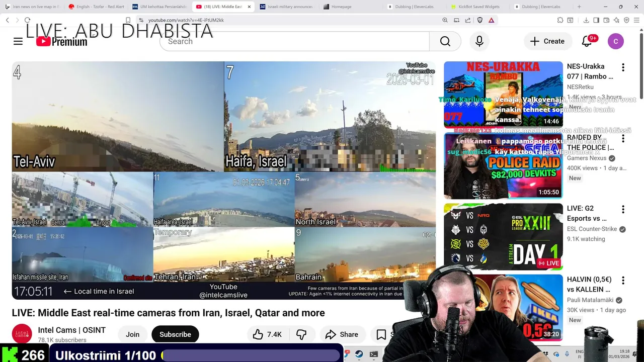Image resolution: width=644 pixels, height=362 pixels.
Task: Bookmark this page from the toolbar
Action: (x=128, y=20)
